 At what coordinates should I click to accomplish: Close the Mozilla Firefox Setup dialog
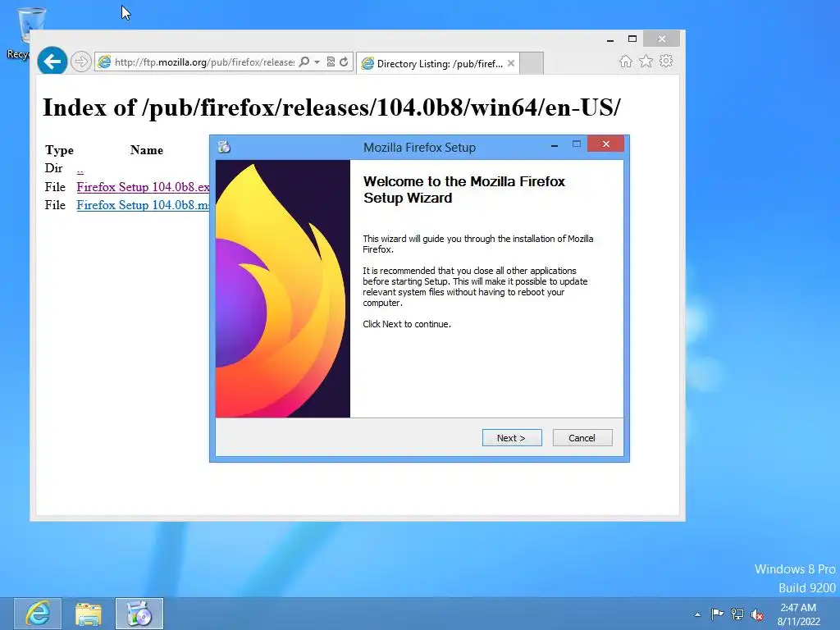pos(605,144)
